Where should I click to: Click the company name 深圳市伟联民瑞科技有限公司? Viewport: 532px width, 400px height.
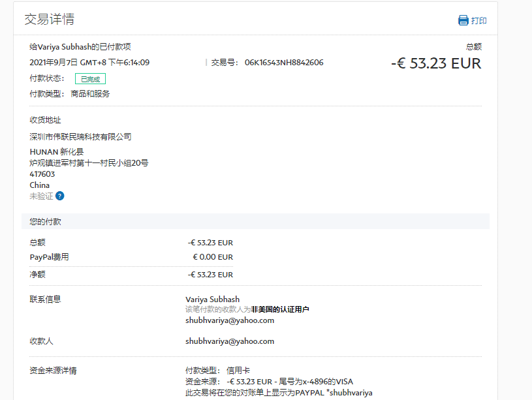click(80, 137)
